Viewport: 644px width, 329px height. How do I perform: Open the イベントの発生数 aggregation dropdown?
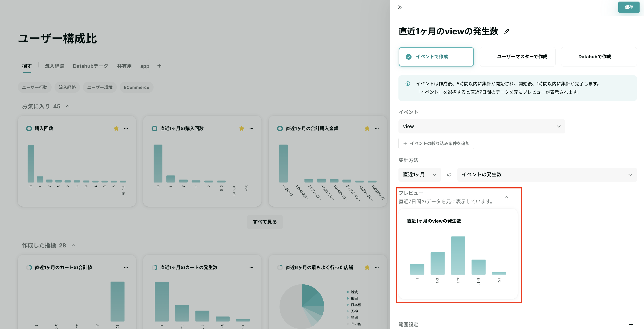point(547,175)
